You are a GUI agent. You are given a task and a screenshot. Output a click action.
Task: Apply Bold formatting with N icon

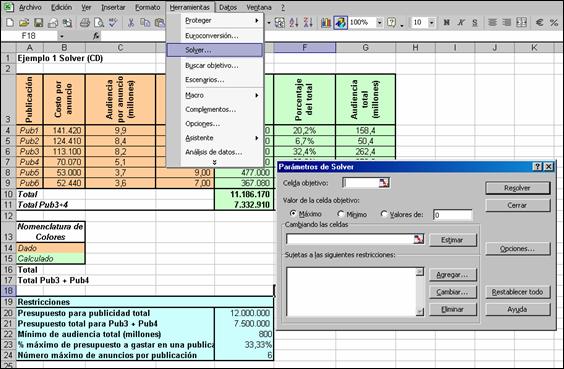pos(446,23)
